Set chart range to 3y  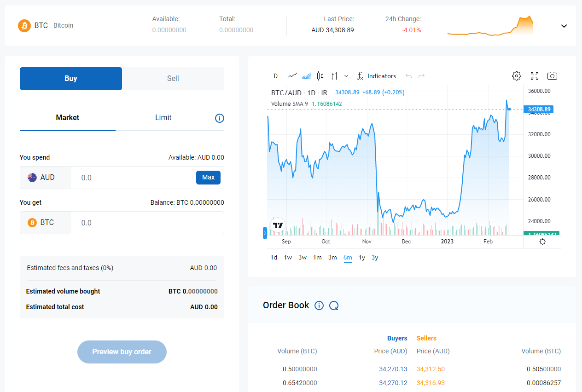[x=375, y=258]
